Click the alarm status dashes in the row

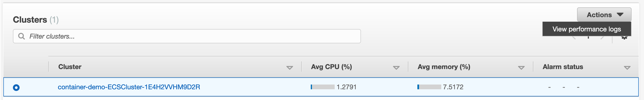[x=563, y=87]
